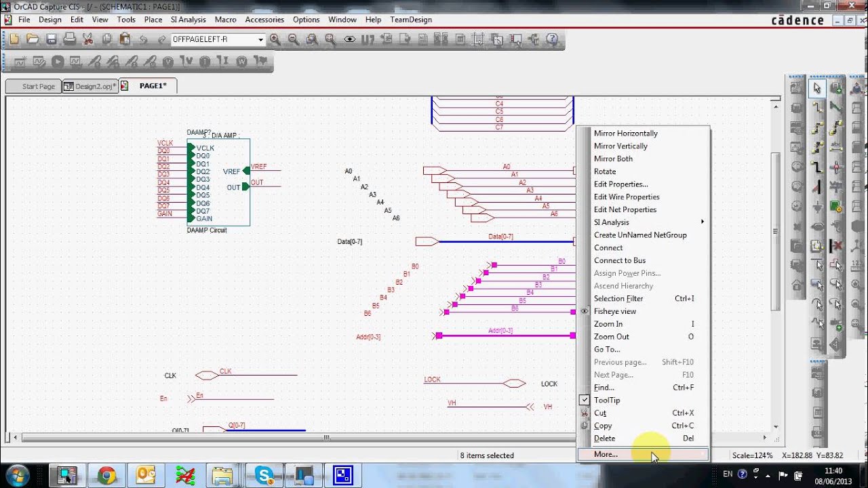Click the Zoom In magnifier toolbar icon

(x=275, y=39)
